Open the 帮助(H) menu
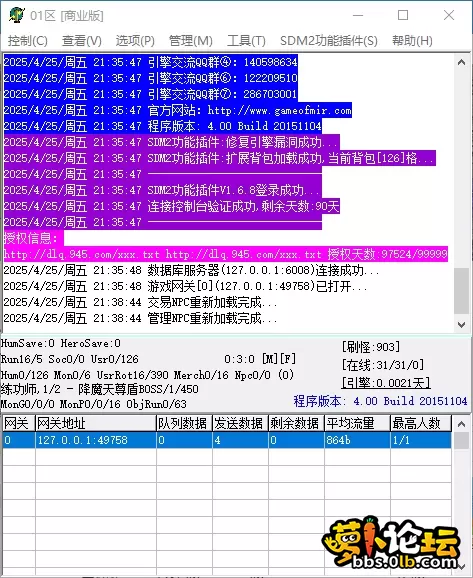Screen dimensions: 473x578 (x=412, y=41)
